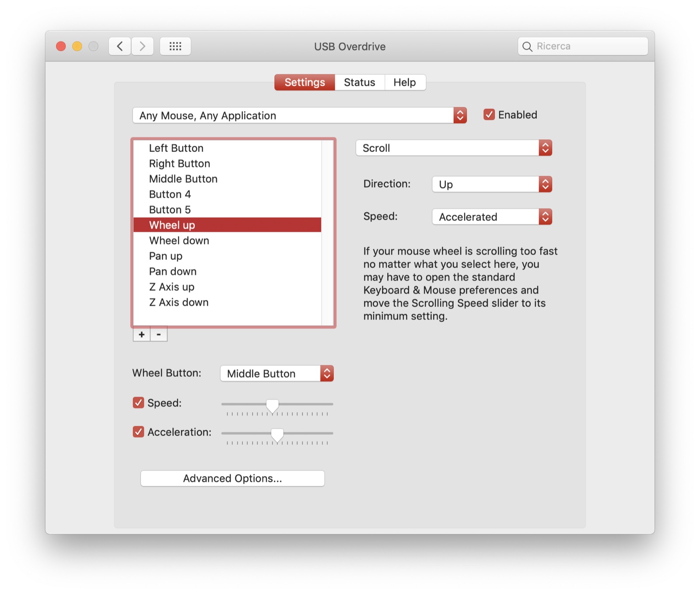Image resolution: width=700 pixels, height=594 pixels.
Task: Select Z Axis up in the list
Action: point(227,287)
